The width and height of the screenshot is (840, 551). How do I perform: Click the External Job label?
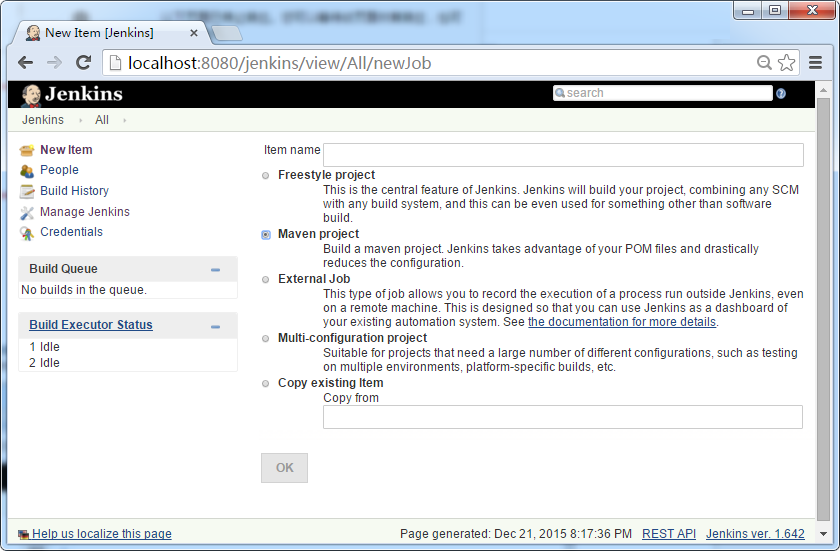(x=314, y=279)
